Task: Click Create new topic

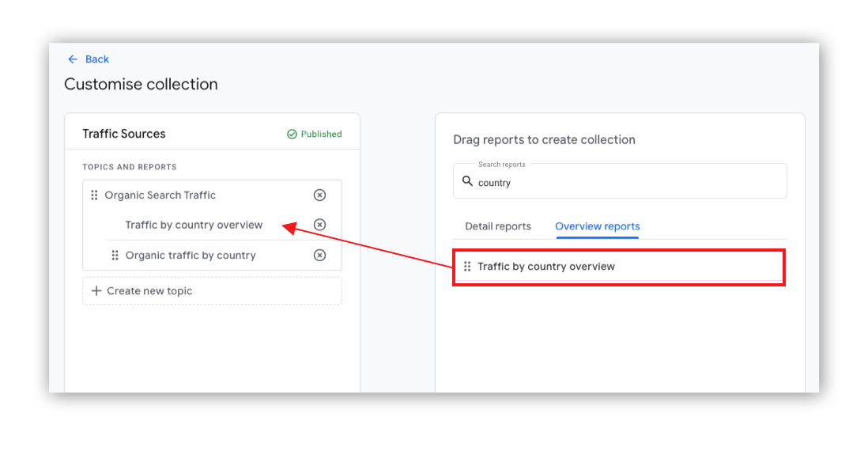Action: click(x=212, y=291)
